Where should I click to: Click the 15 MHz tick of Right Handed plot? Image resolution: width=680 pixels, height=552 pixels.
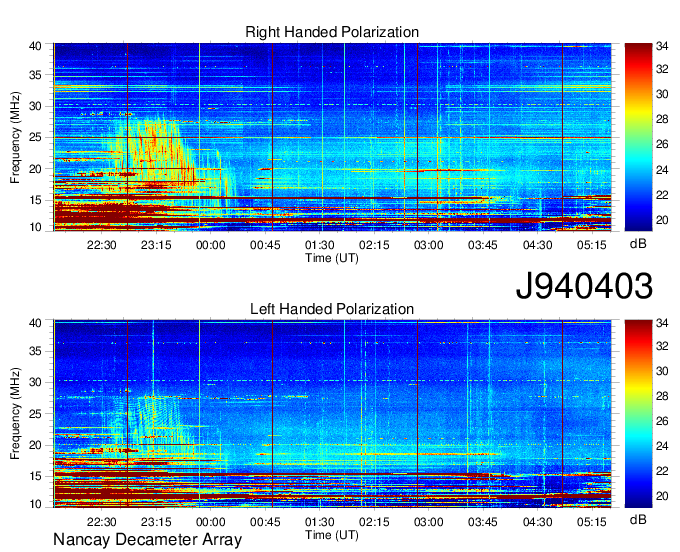[x=35, y=200]
